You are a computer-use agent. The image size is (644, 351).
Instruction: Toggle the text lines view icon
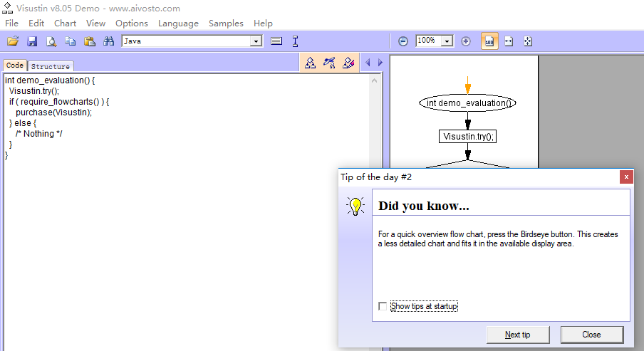[x=276, y=41]
